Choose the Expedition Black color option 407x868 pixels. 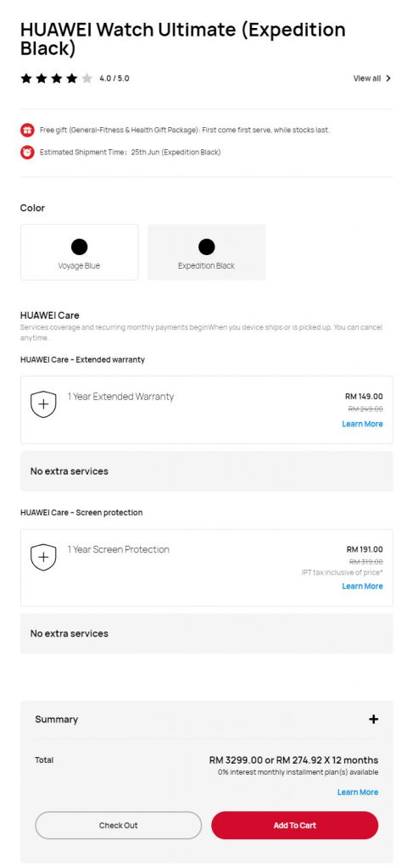[x=207, y=252]
